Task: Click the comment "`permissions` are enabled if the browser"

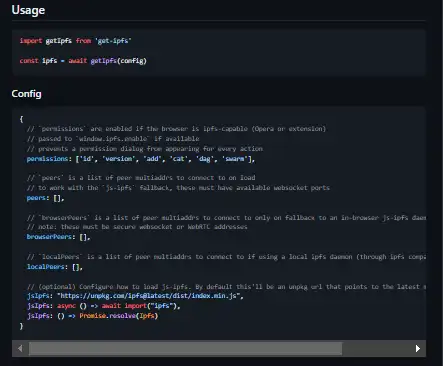Action: click(176, 129)
